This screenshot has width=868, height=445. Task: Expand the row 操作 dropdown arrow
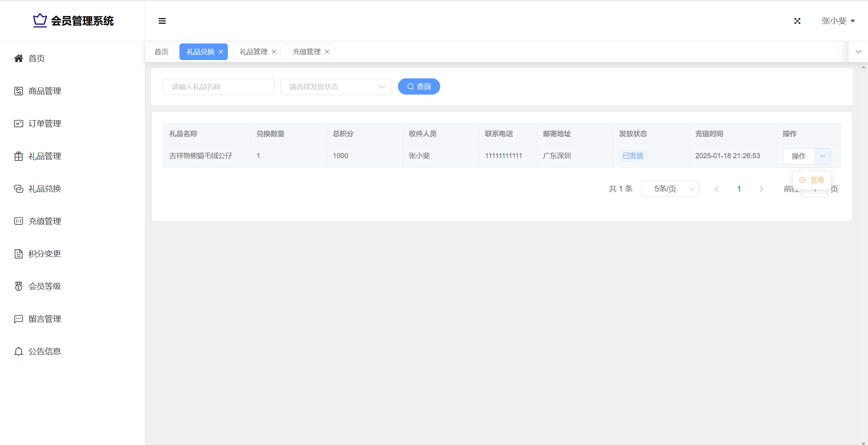click(x=822, y=156)
